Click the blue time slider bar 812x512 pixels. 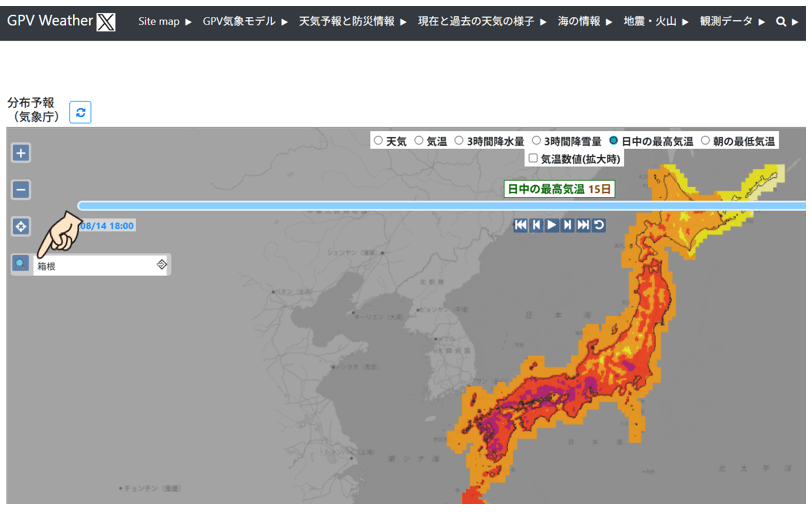point(440,206)
